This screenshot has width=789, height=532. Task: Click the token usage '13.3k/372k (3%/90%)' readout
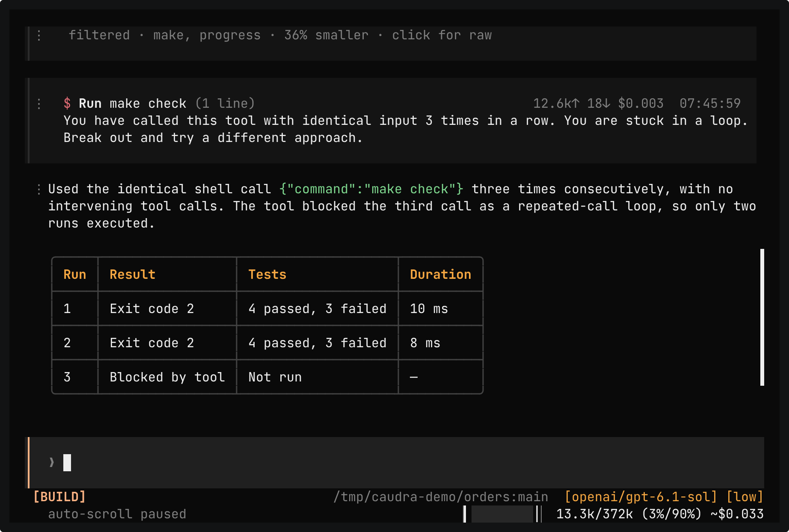tap(629, 514)
